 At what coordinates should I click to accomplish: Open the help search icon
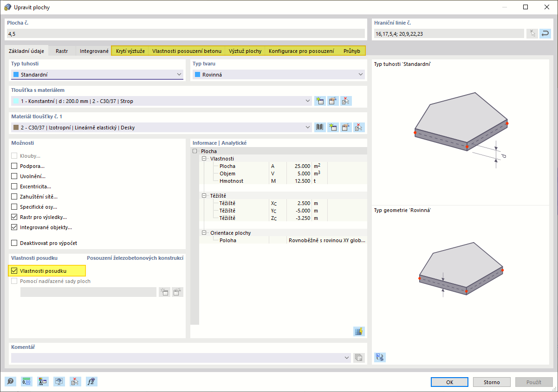[x=11, y=381]
